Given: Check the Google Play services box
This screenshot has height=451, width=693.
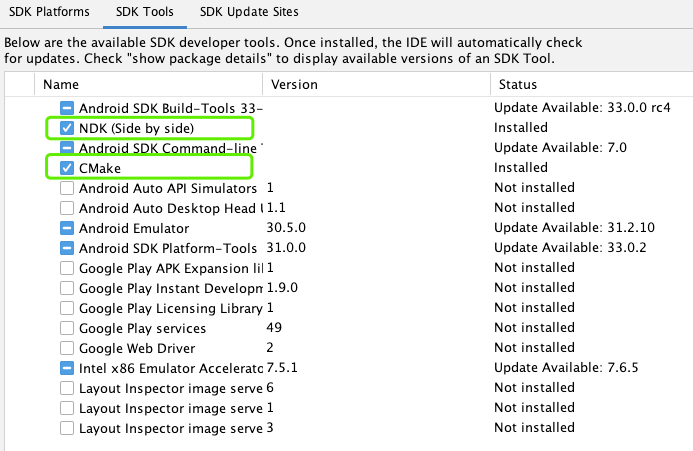Looking at the screenshot, I should click(67, 328).
